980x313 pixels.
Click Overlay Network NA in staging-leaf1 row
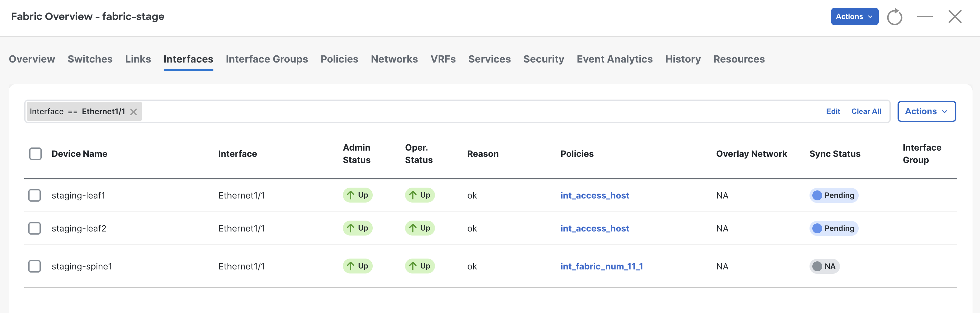[x=722, y=195]
